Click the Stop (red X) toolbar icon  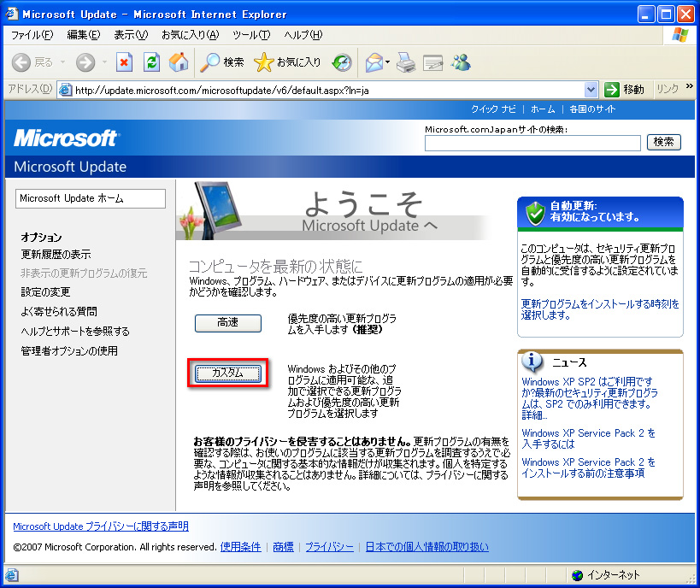[x=124, y=62]
